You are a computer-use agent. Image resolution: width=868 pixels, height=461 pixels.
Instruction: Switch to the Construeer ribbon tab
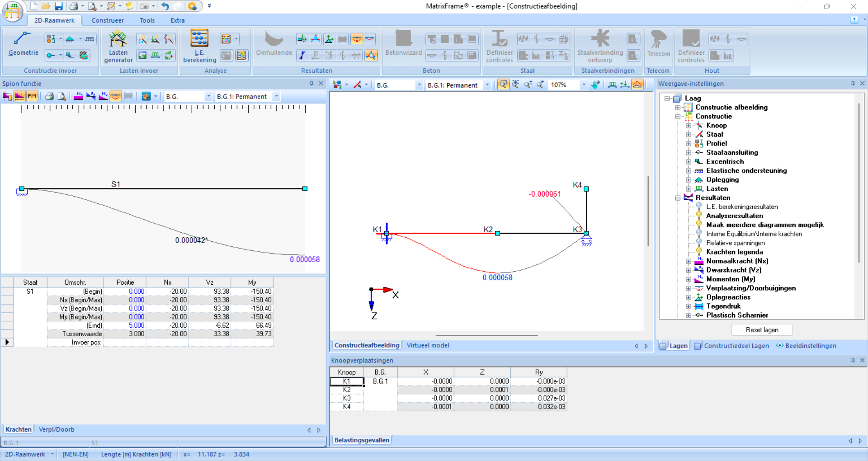108,20
